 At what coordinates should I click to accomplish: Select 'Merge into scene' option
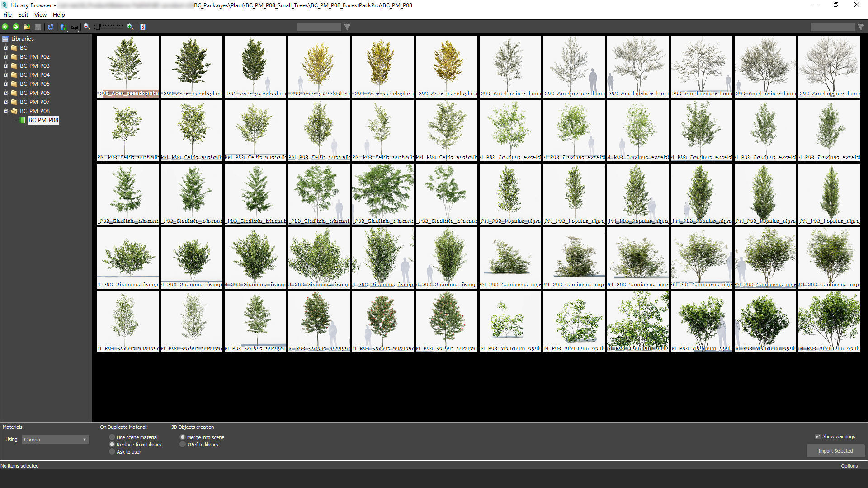(202, 437)
